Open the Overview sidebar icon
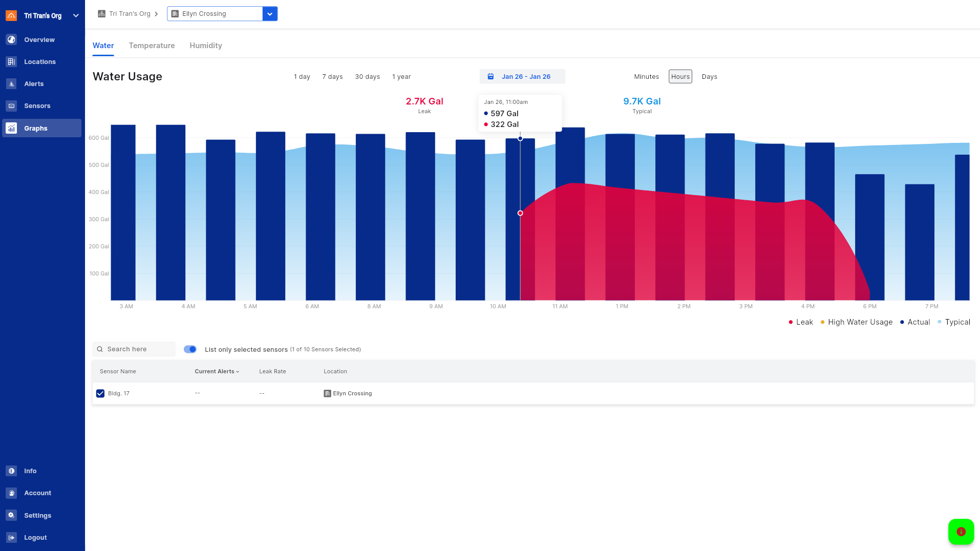980x551 pixels. coord(11,39)
